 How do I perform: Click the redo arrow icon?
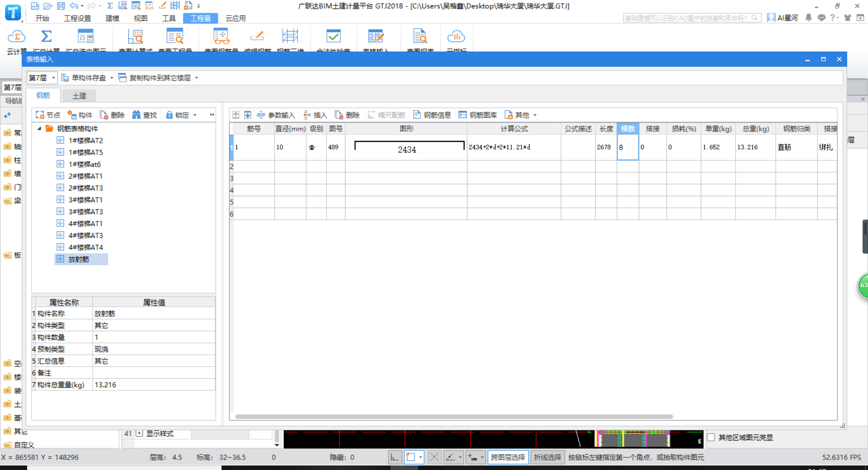91,6
